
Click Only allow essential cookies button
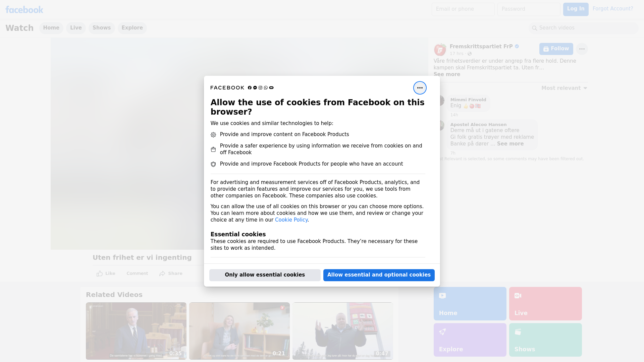click(265, 275)
